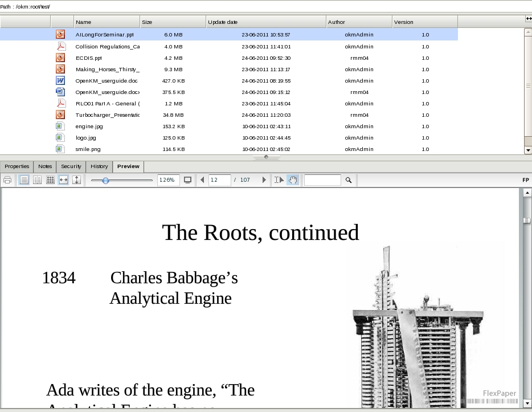Select the thumbnail grid view icon

[50, 180]
